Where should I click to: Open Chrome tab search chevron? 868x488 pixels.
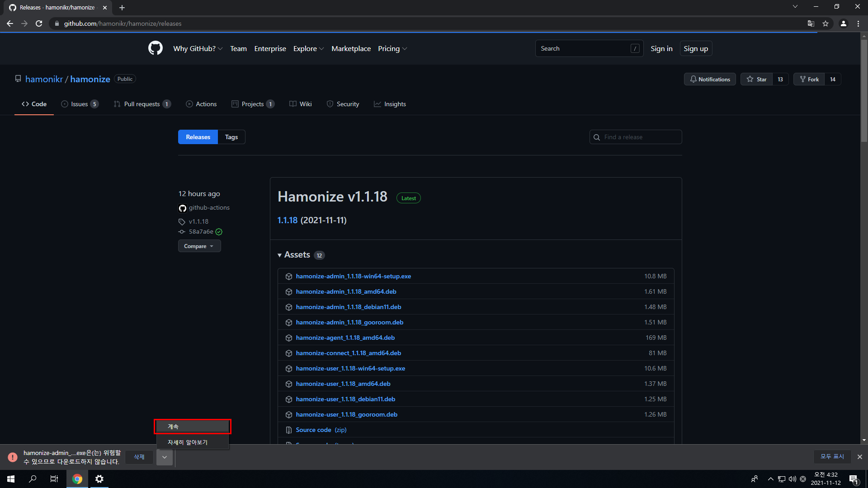coord(795,7)
